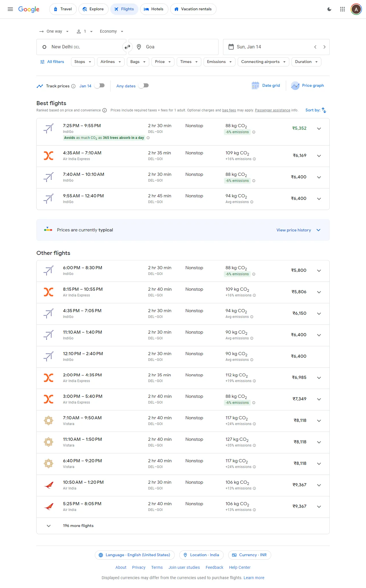Expand the ₹6,169 Air India Express flight
Image resolution: width=366 pixels, height=588 pixels.
click(319, 156)
